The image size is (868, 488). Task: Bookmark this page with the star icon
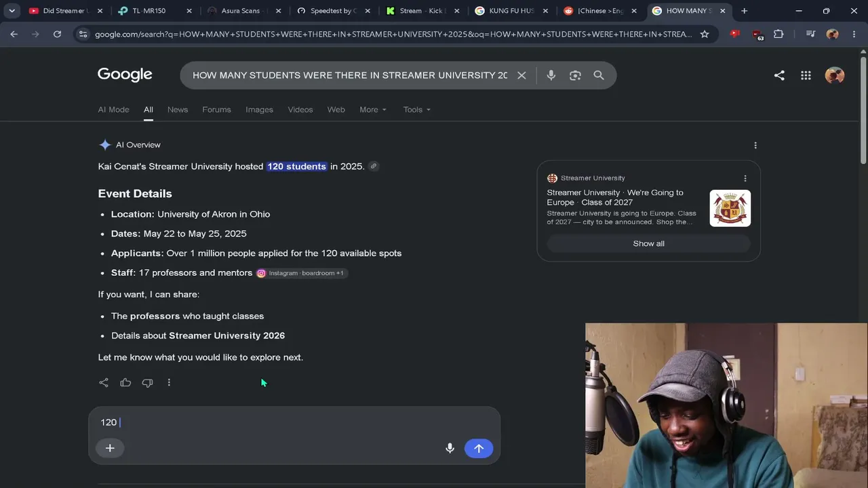tap(705, 34)
